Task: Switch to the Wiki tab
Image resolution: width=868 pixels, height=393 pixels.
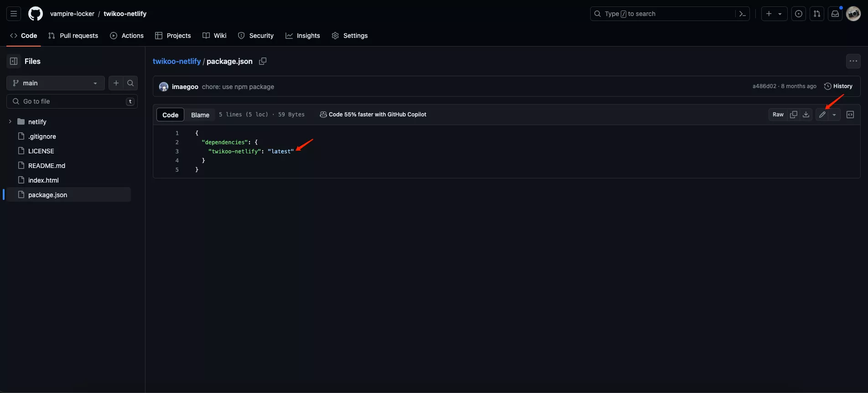Action: (x=214, y=36)
